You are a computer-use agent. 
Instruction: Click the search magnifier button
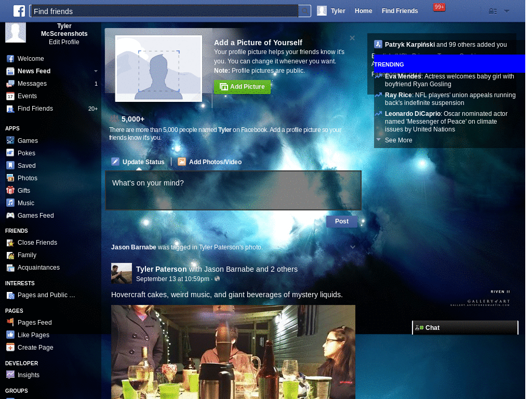pyautogui.click(x=304, y=11)
